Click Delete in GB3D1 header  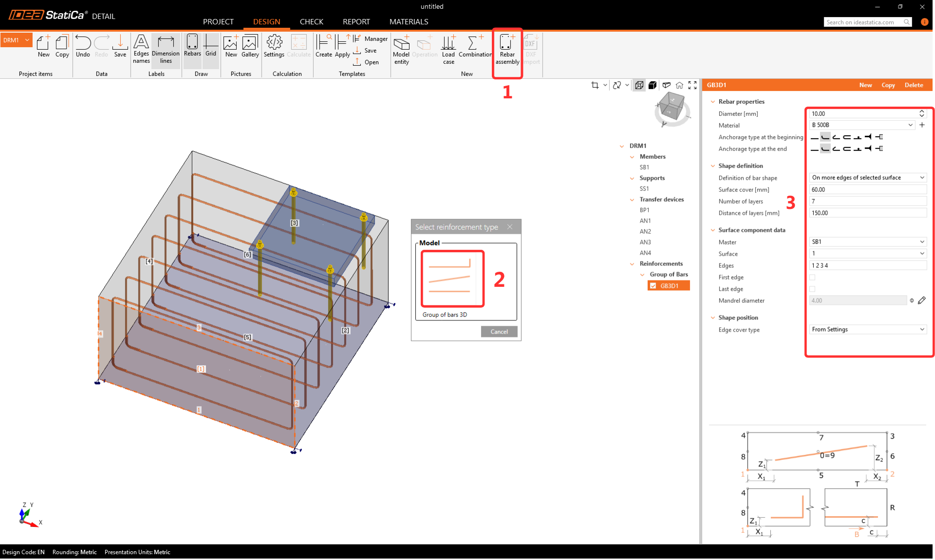point(914,85)
